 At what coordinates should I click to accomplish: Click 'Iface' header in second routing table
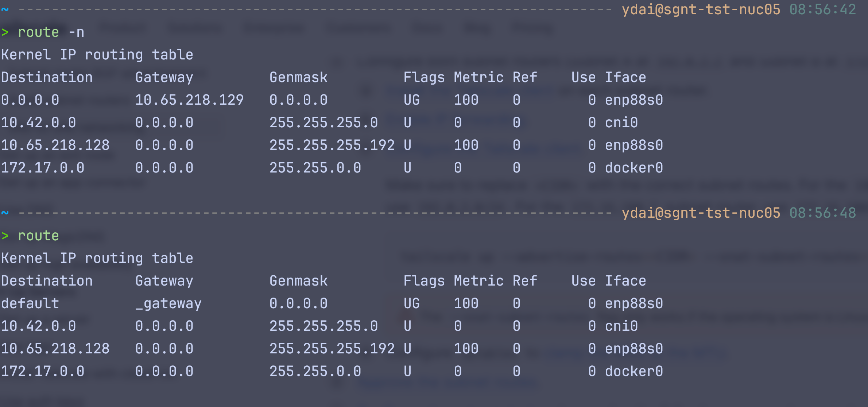pyautogui.click(x=625, y=281)
